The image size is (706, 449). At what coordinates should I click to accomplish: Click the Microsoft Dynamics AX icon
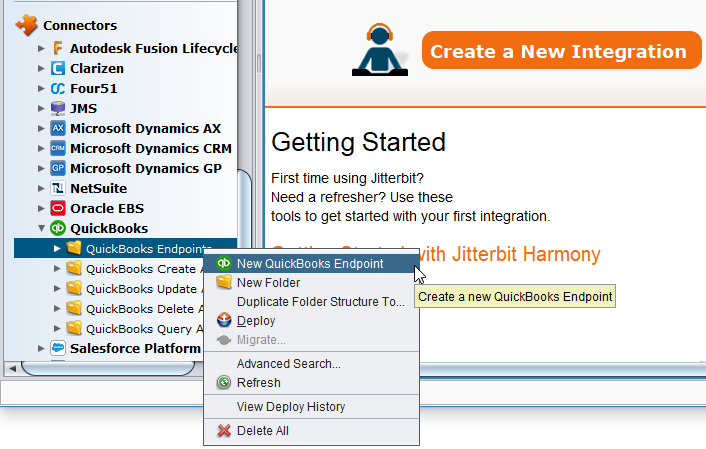point(58,128)
